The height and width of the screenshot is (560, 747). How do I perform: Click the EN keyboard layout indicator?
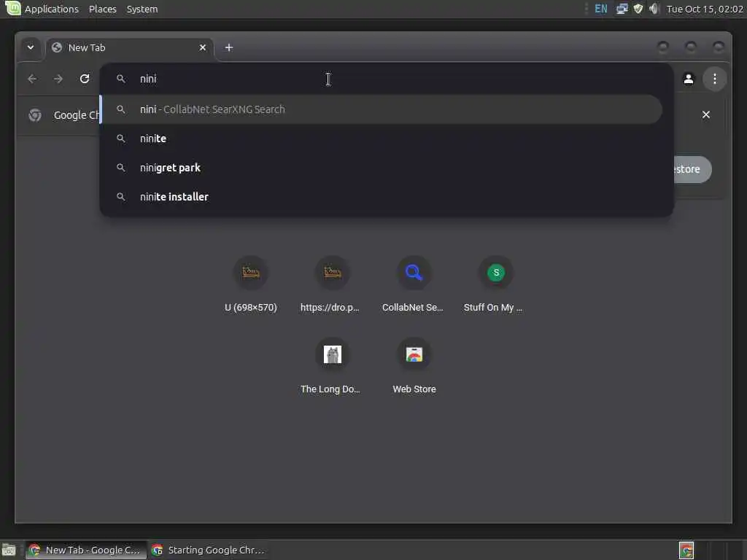601,9
